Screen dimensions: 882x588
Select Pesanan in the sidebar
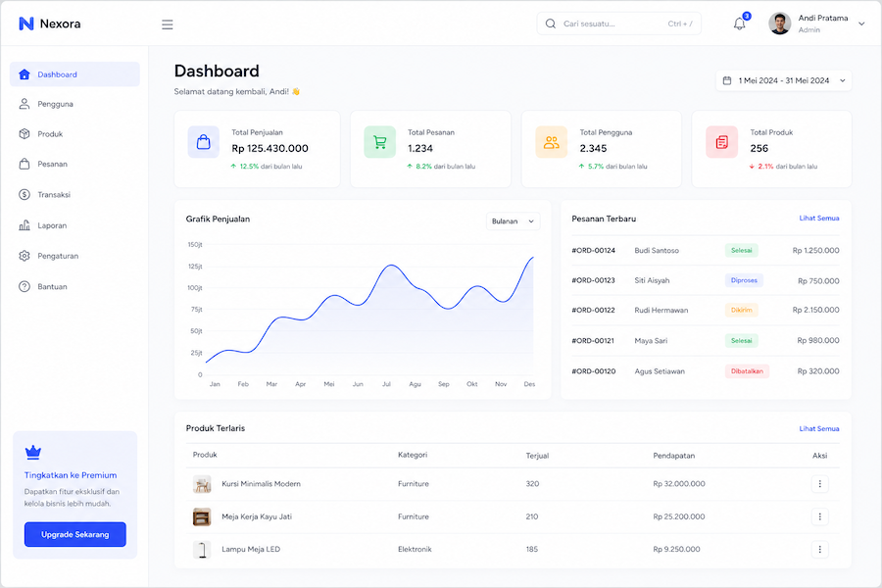tap(74, 165)
